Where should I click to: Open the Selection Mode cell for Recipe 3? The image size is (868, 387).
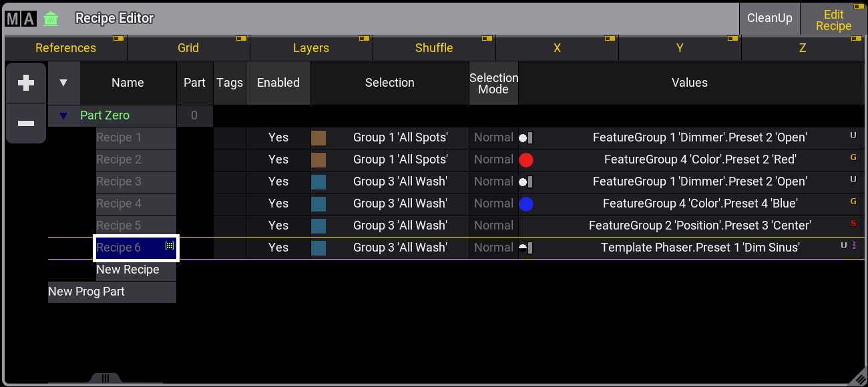click(x=493, y=181)
